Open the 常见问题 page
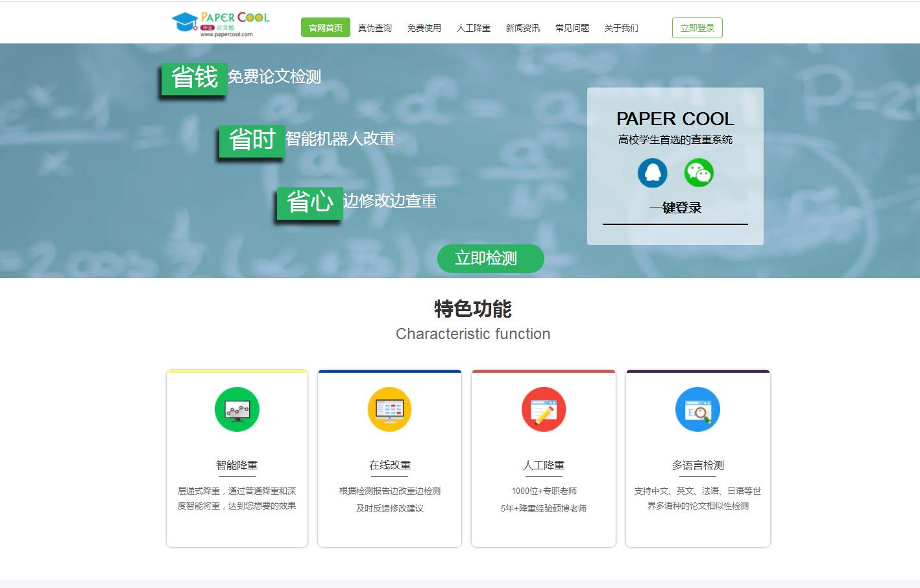 572,28
